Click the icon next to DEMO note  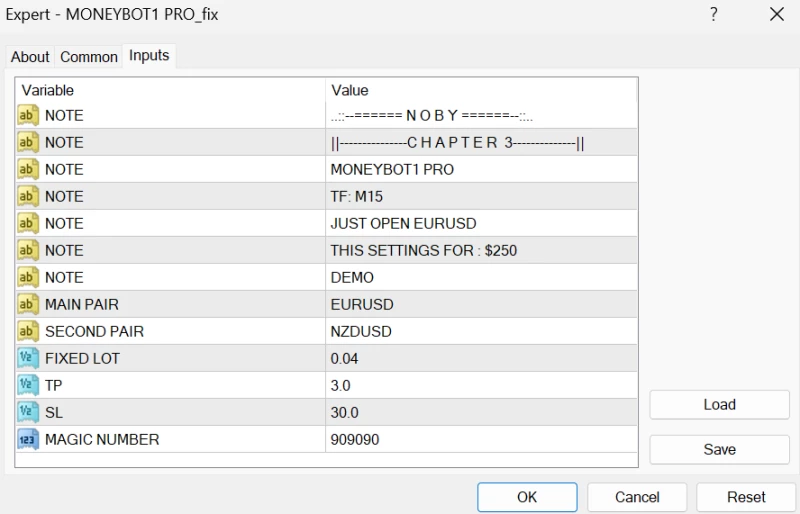pos(28,277)
